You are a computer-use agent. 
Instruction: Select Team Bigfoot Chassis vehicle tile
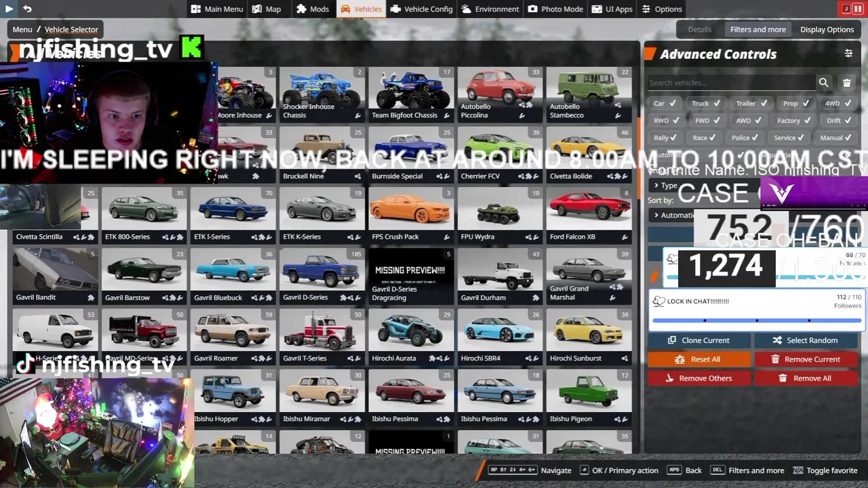pos(411,94)
